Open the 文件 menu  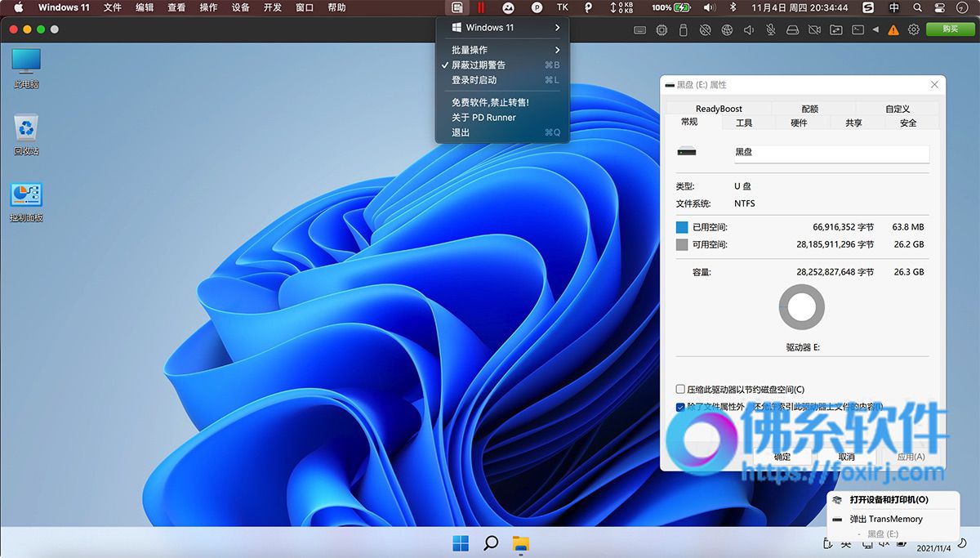tap(113, 7)
